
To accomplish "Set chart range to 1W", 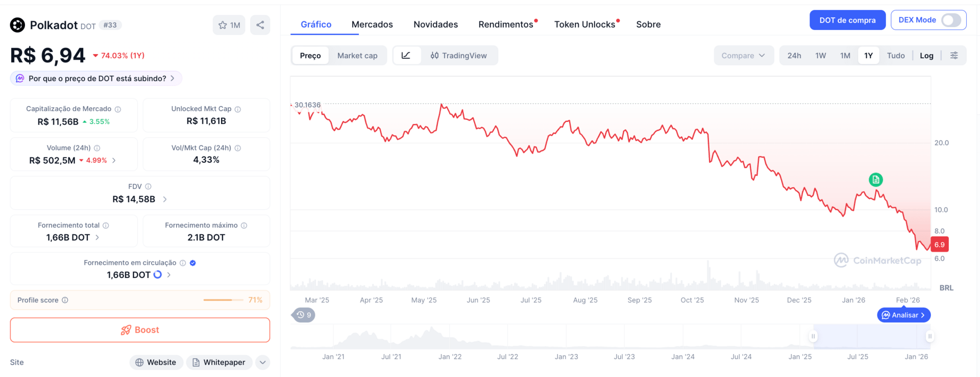I will pos(821,56).
